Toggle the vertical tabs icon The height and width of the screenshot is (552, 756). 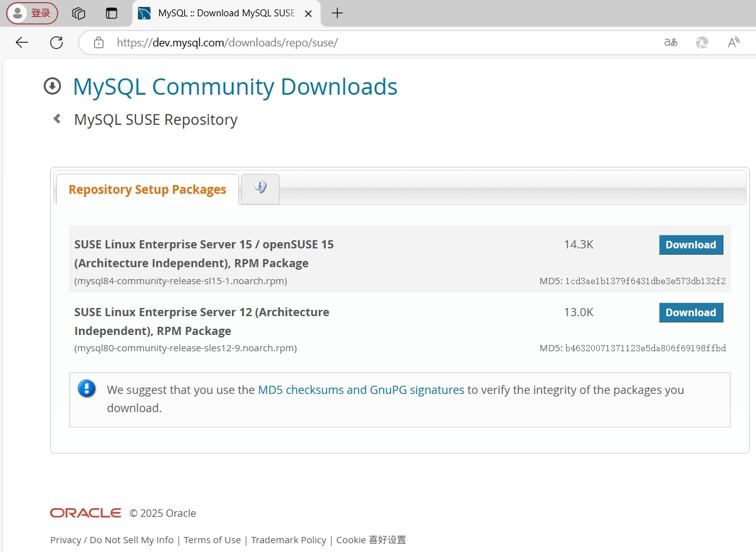pos(112,13)
